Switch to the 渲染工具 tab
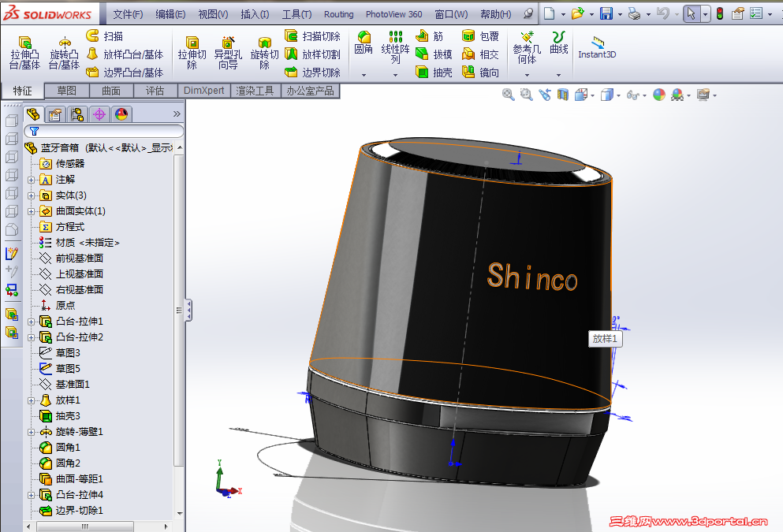 (x=255, y=91)
